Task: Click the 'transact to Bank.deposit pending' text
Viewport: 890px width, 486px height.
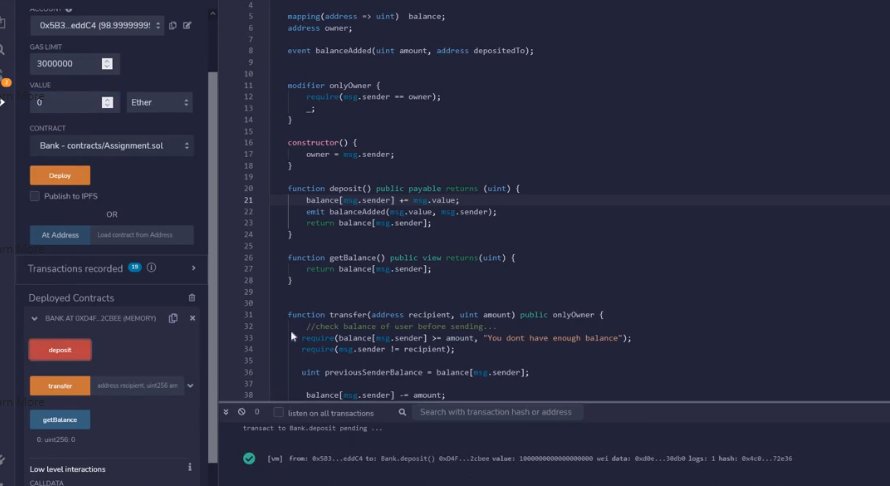Action: point(313,428)
